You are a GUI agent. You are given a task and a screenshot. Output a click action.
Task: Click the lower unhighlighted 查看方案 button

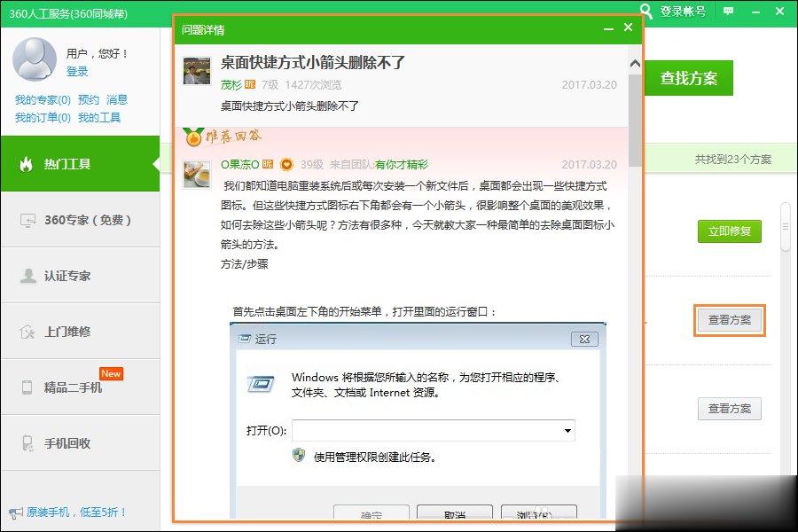coord(730,408)
